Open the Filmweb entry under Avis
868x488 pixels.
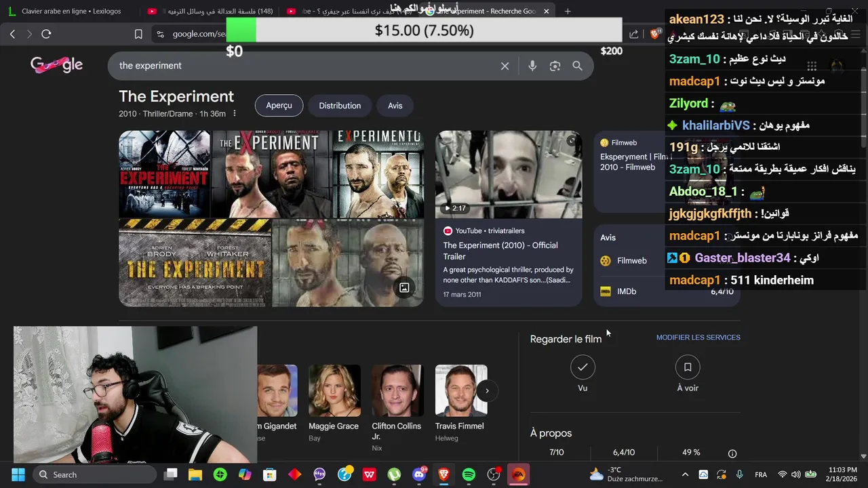click(631, 261)
